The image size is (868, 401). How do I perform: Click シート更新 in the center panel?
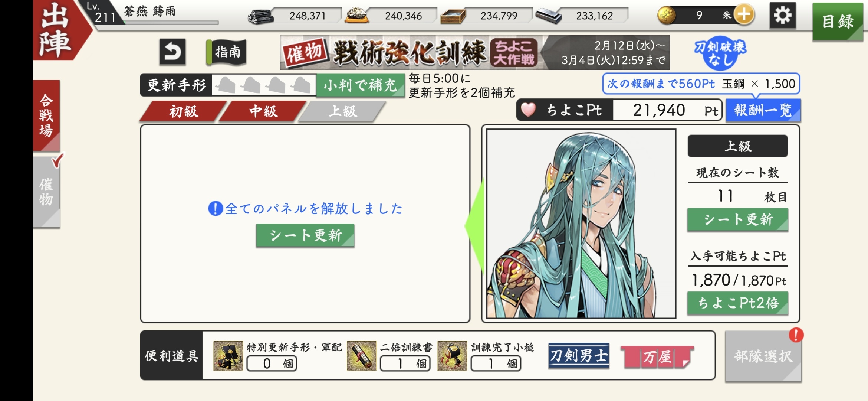tap(305, 235)
